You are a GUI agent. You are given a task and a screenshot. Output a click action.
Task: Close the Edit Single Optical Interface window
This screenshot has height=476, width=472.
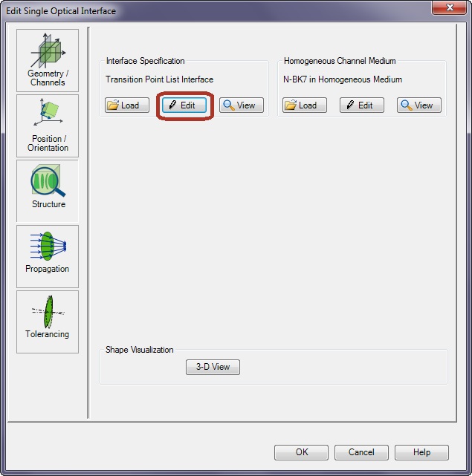coord(449,7)
